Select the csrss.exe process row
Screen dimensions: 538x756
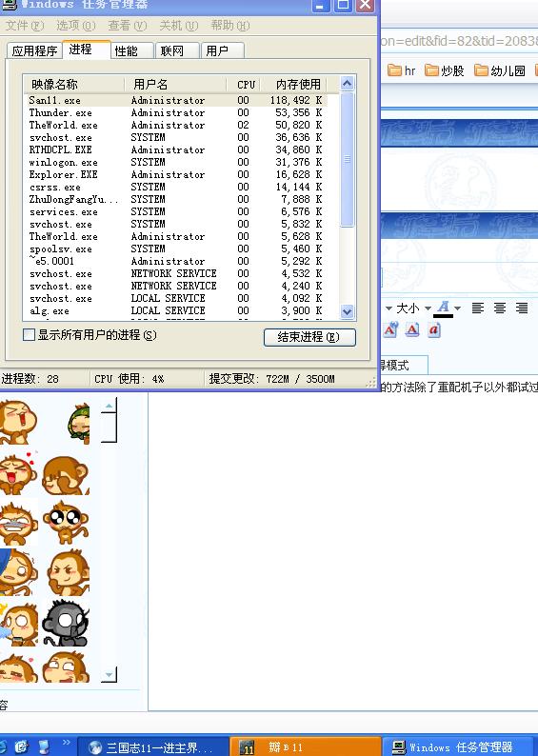(x=175, y=187)
